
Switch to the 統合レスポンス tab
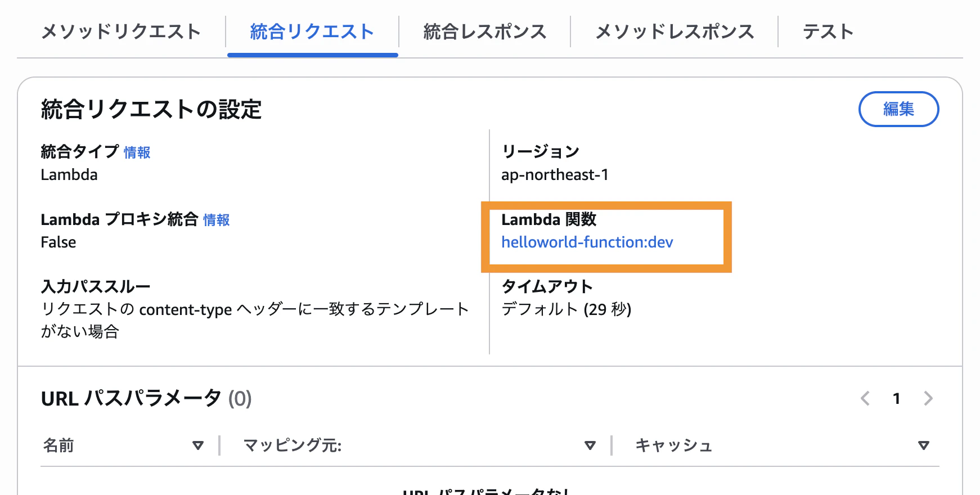484,31
